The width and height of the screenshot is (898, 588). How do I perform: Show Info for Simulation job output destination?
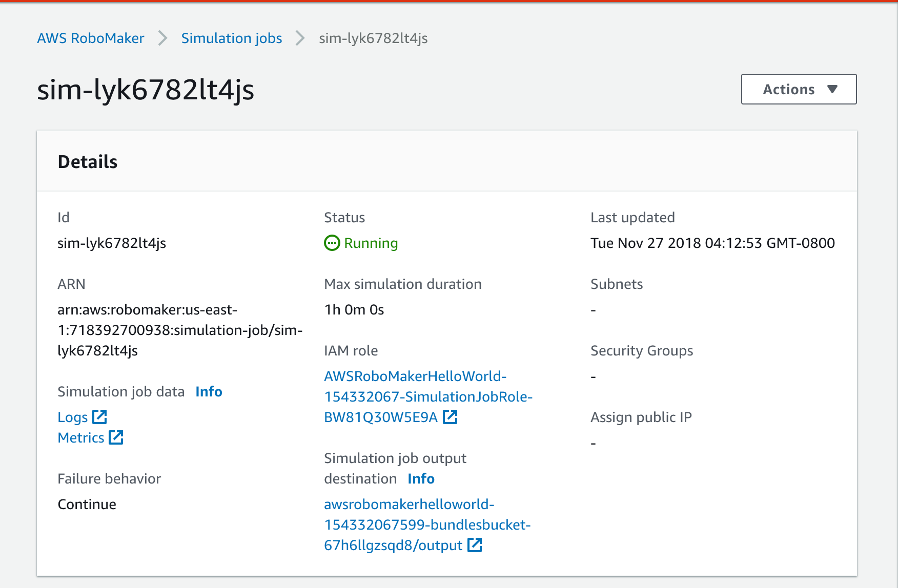[x=421, y=479]
